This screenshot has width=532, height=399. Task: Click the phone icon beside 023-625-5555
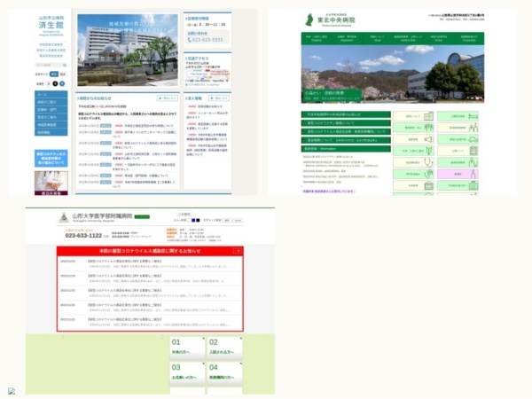190,40
